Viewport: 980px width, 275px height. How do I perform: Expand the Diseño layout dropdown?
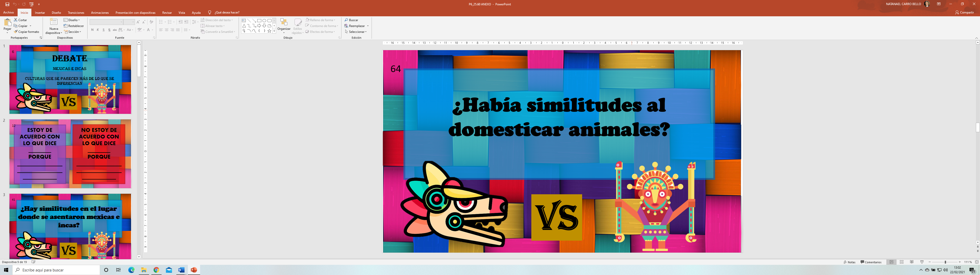click(x=72, y=20)
